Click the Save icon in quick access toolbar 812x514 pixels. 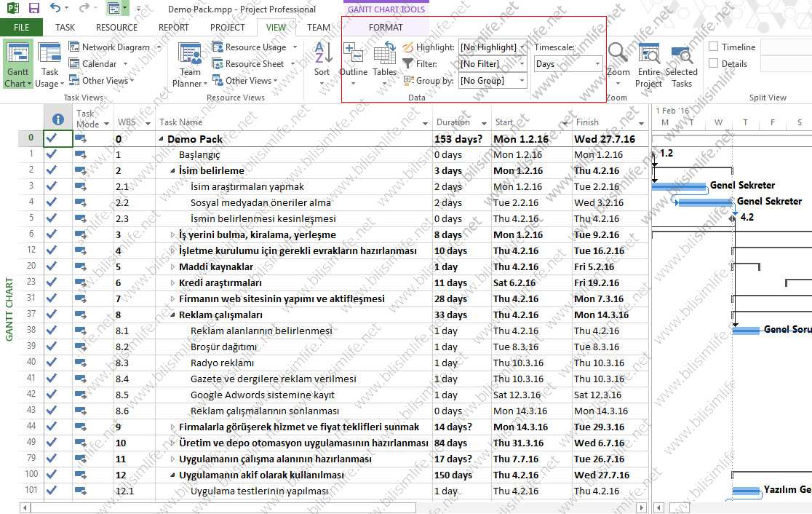34,8
